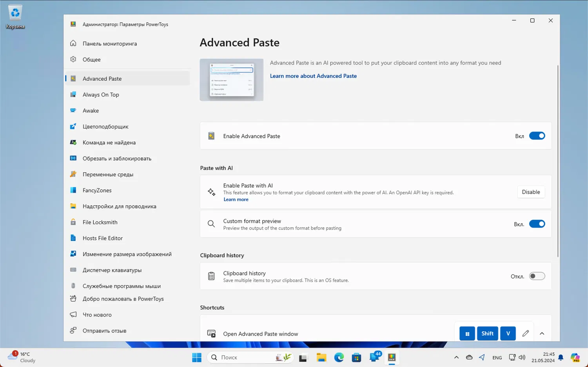Click the vertical scrollbar of settings page

pos(557,161)
